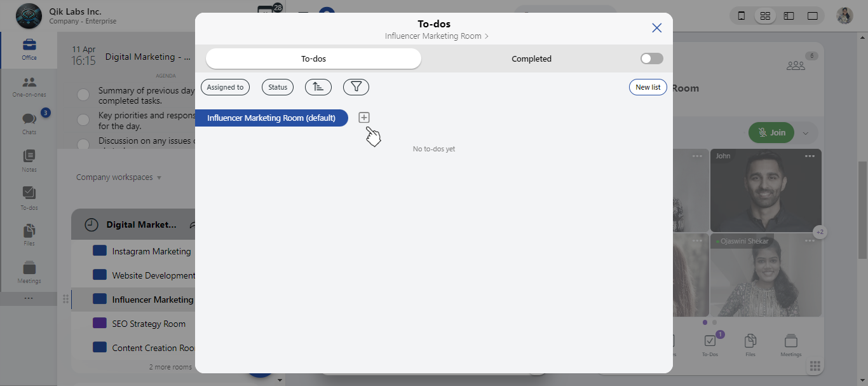
Task: Mark the key priorities agenda item complete
Action: pyautogui.click(x=83, y=120)
